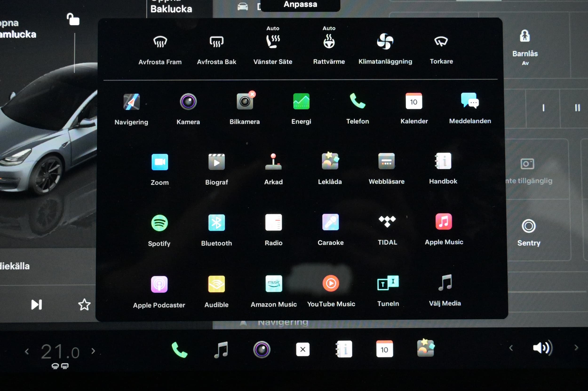Launch Audible

[217, 284]
